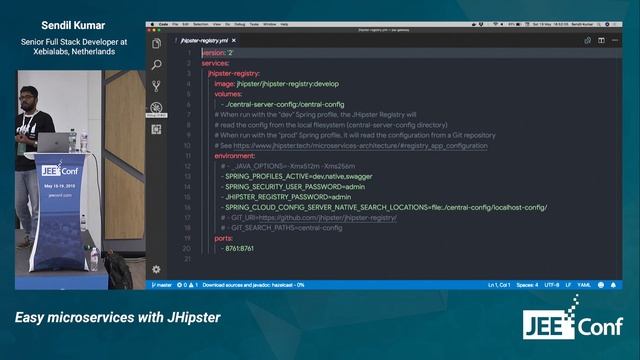Click the "version: '2'" line

point(217,53)
